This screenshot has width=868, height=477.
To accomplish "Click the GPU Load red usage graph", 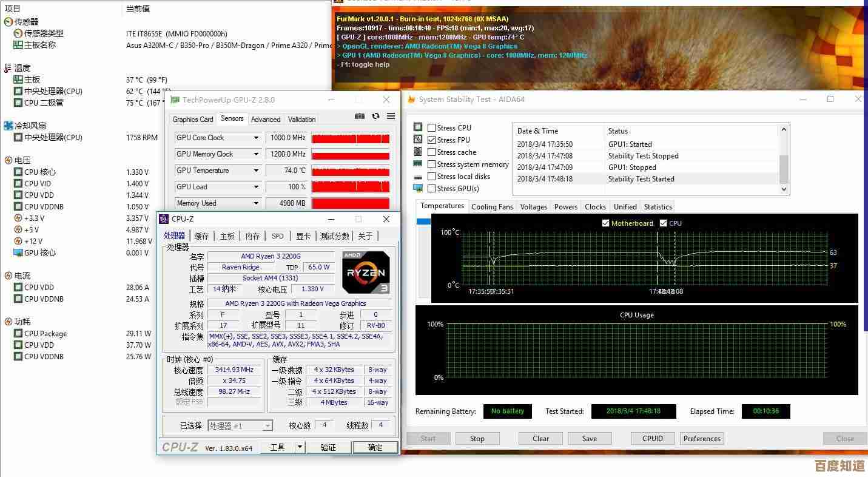I will pos(350,187).
